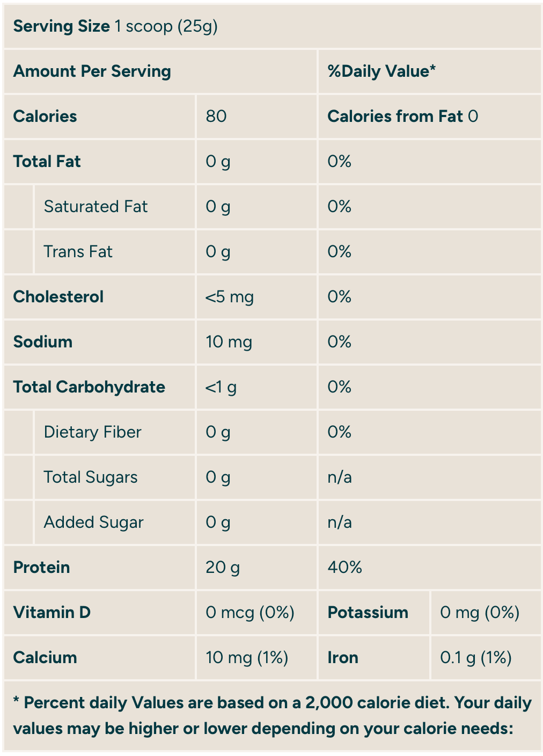The image size is (543, 756).
Task: Click the Sodium row label
Action: pos(42,342)
